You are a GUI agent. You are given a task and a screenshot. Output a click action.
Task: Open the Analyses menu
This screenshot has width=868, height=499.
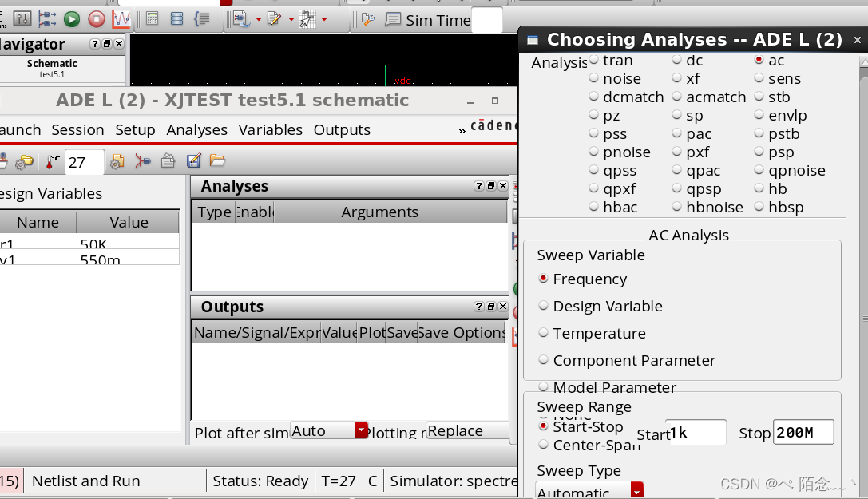click(x=196, y=130)
